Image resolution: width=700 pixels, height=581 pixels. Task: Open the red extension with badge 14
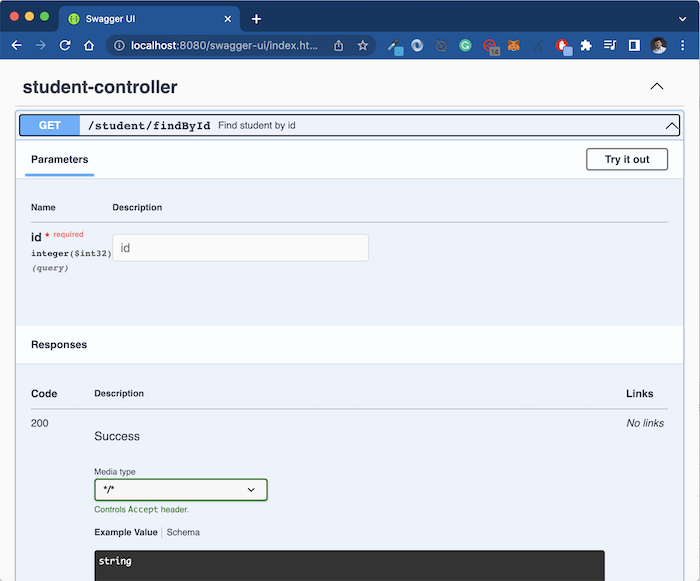490,46
